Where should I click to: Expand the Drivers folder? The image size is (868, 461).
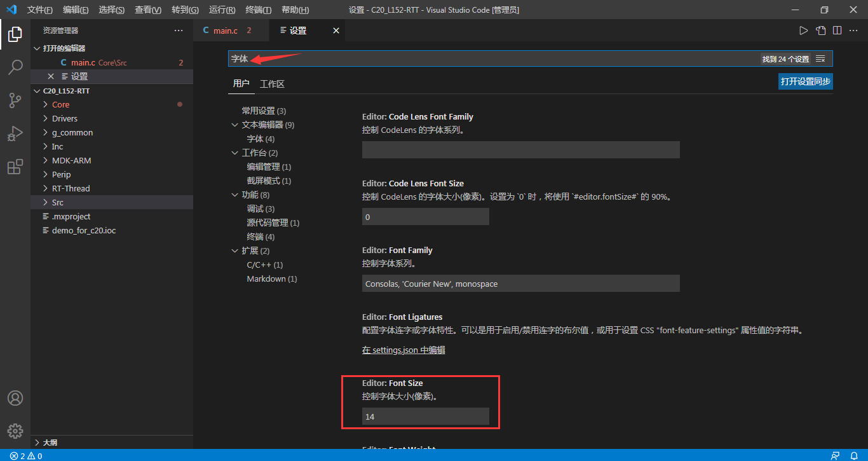[x=112, y=118]
